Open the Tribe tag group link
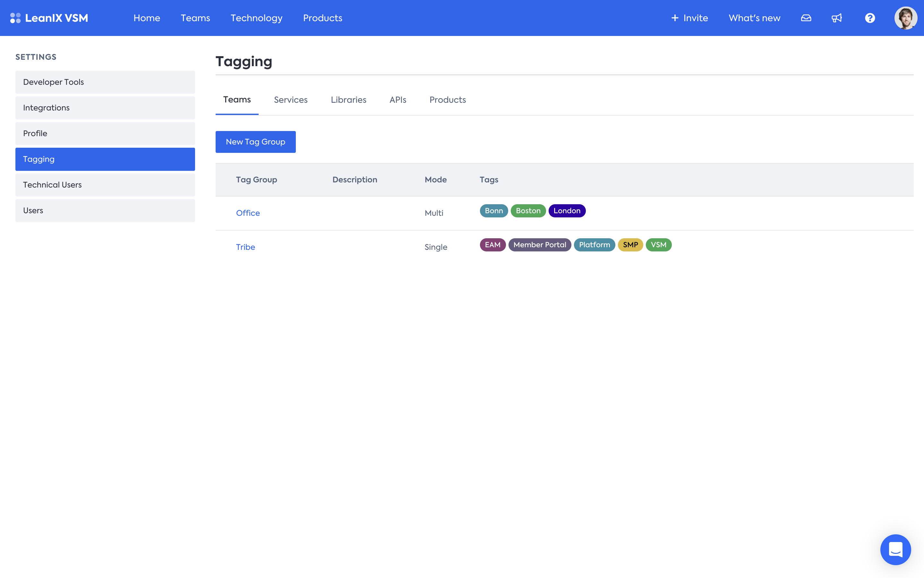The image size is (924, 578). pyautogui.click(x=245, y=247)
